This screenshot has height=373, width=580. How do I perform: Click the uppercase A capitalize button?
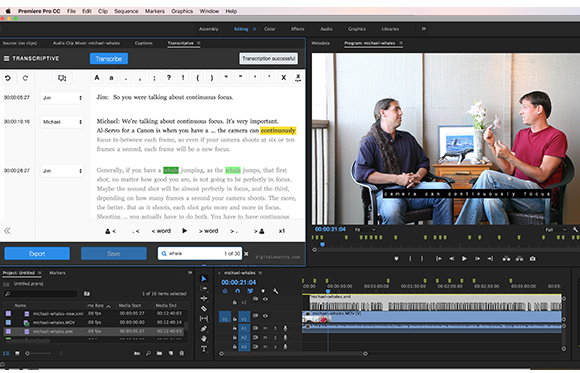[97, 78]
